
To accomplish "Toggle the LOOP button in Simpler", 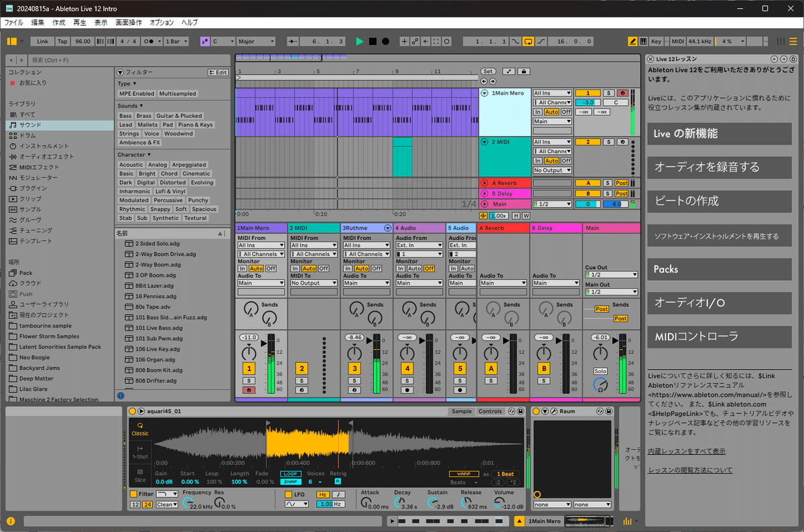I will [291, 474].
